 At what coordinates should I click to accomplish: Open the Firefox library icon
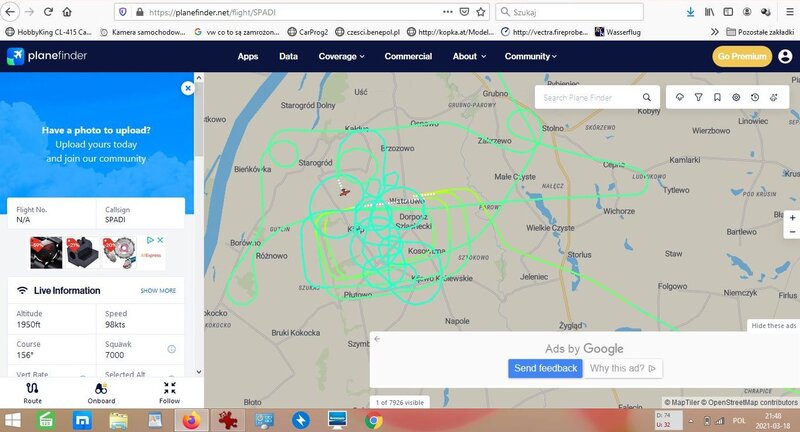[709, 12]
